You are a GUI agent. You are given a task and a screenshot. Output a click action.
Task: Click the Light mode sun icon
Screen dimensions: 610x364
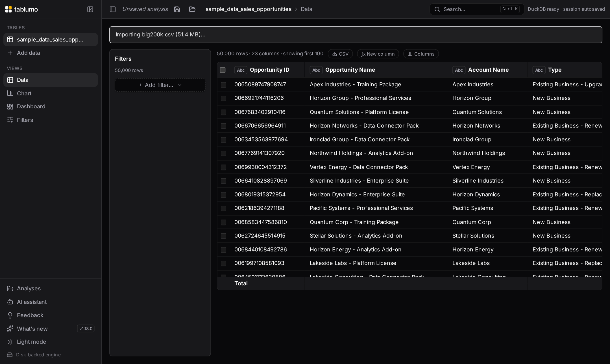click(10, 342)
